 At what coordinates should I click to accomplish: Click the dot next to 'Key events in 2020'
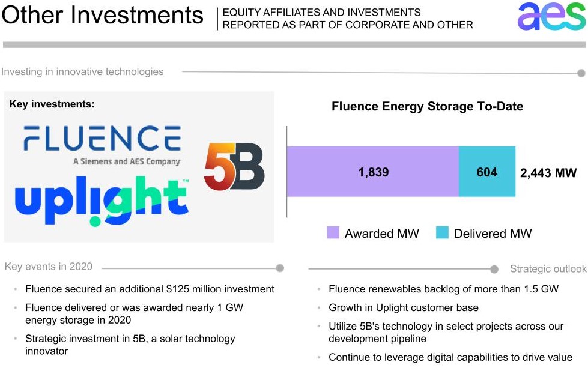point(280,268)
